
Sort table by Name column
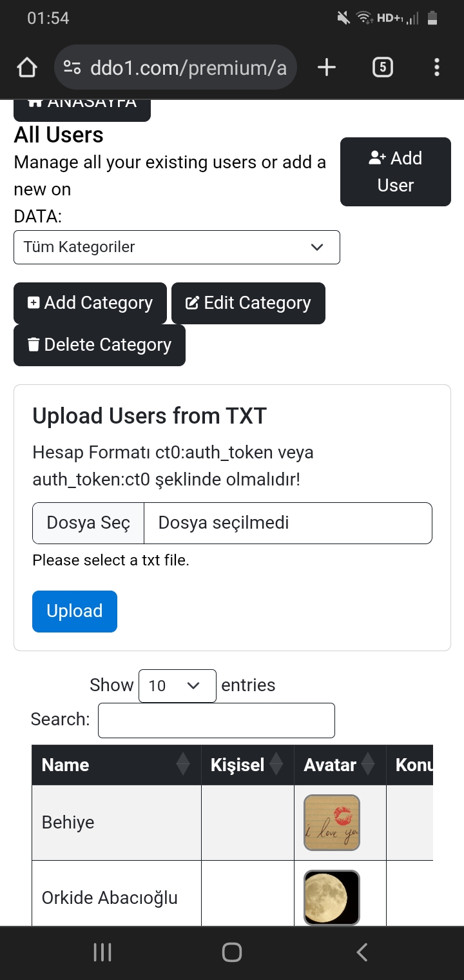pyautogui.click(x=117, y=765)
